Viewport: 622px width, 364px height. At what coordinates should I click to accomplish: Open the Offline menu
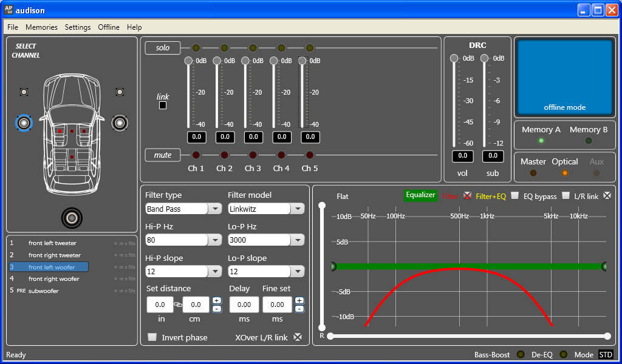[109, 27]
